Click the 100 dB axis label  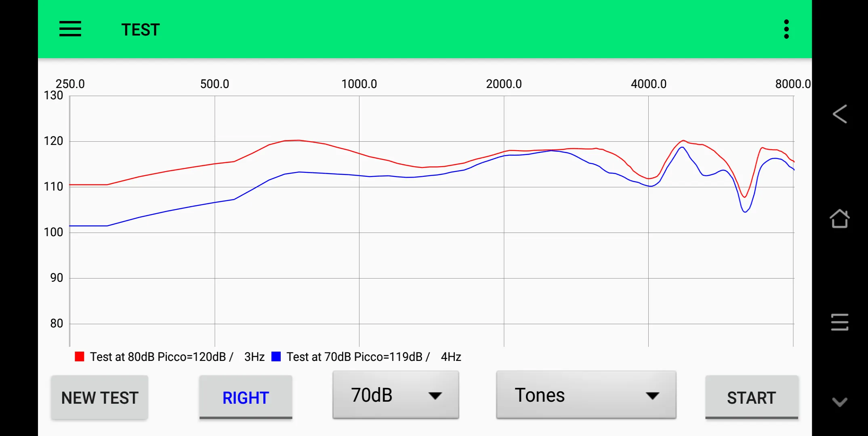coord(53,233)
